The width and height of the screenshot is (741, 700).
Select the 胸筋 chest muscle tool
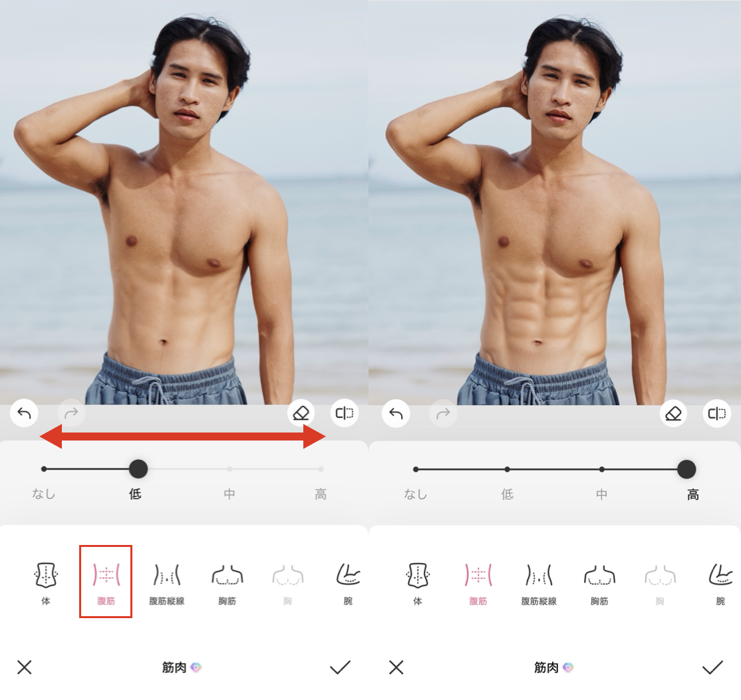coord(227,582)
